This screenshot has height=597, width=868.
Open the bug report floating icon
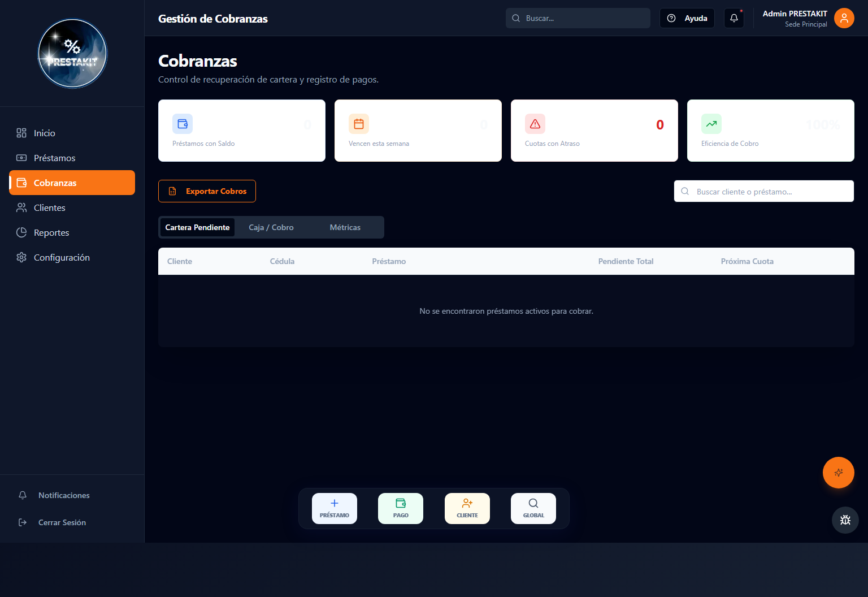click(x=845, y=520)
